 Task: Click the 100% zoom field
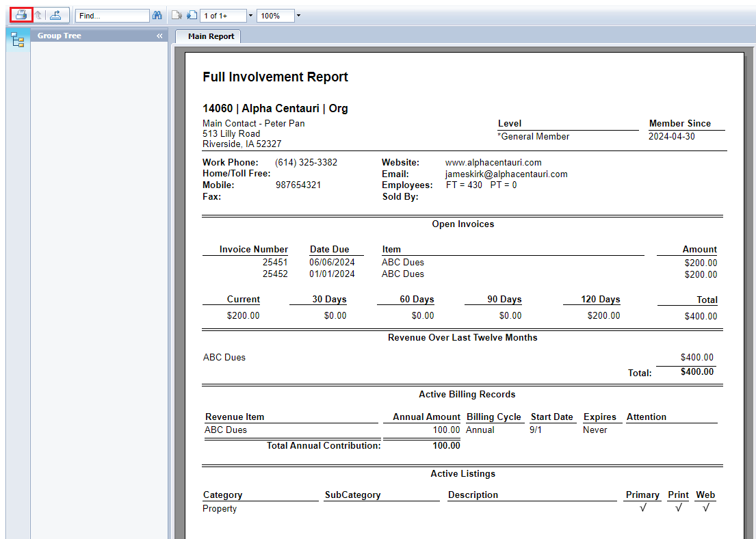point(274,15)
